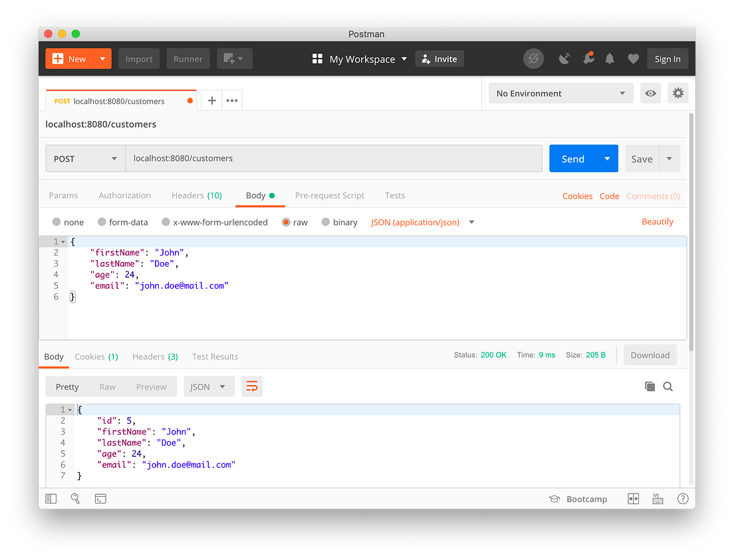Toggle the sidebar icon bottom left

tap(51, 498)
